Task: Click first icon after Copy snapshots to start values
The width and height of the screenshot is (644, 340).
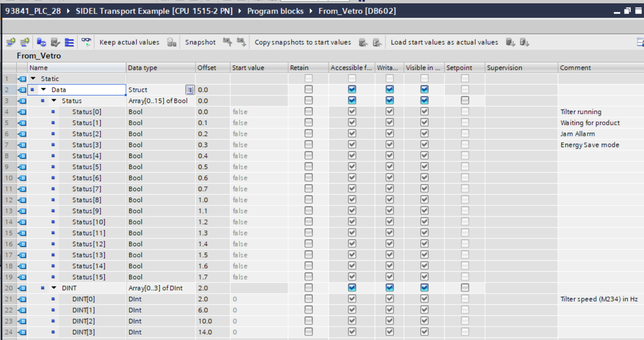Action: [363, 42]
